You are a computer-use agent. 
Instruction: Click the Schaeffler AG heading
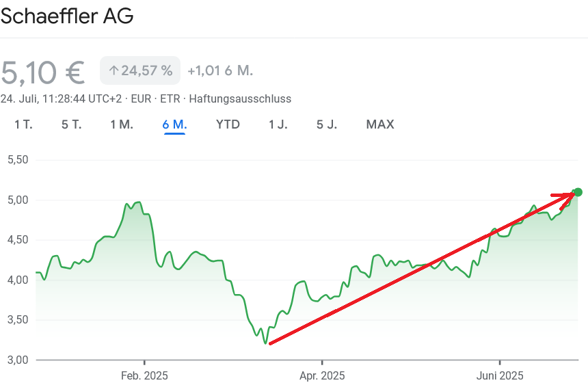(67, 16)
